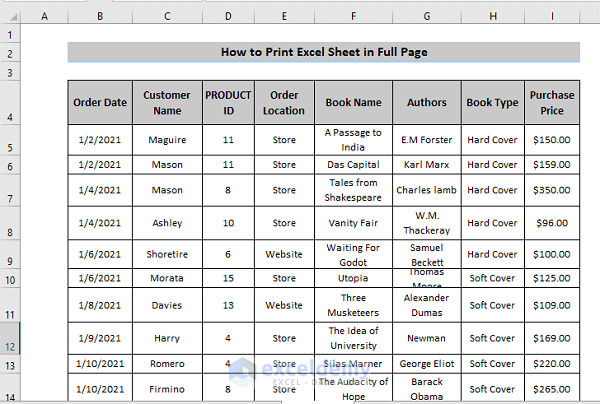Select the '$350.00' price cell
Viewport: 600px width, 404px height.
click(x=552, y=191)
